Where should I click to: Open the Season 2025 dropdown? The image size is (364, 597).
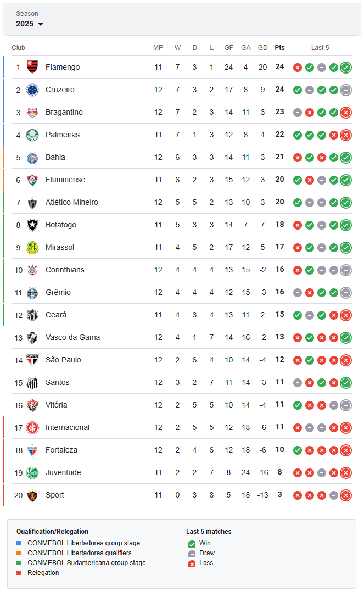(x=29, y=19)
